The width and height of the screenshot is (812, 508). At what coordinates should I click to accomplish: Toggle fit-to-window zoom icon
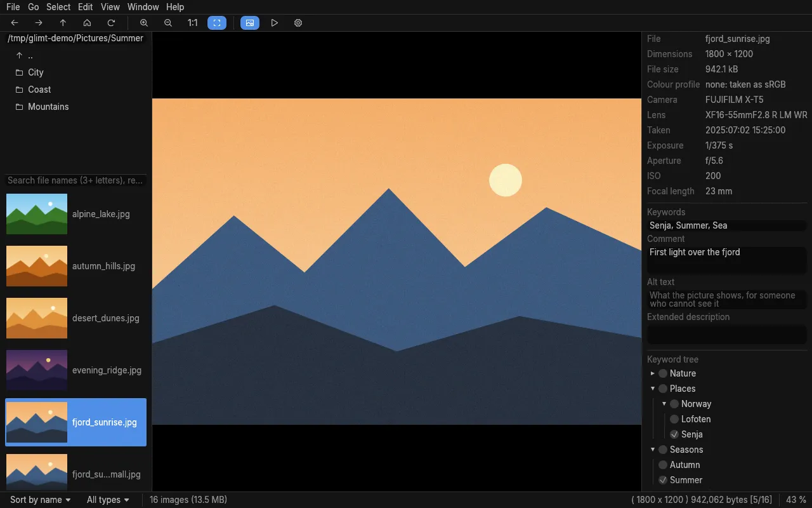click(217, 23)
